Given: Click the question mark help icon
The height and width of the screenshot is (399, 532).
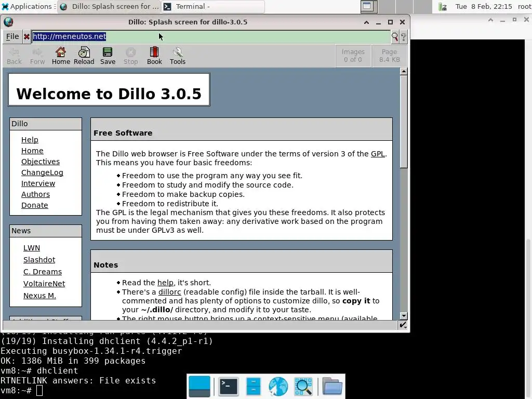Looking at the screenshot, I should point(403,37).
